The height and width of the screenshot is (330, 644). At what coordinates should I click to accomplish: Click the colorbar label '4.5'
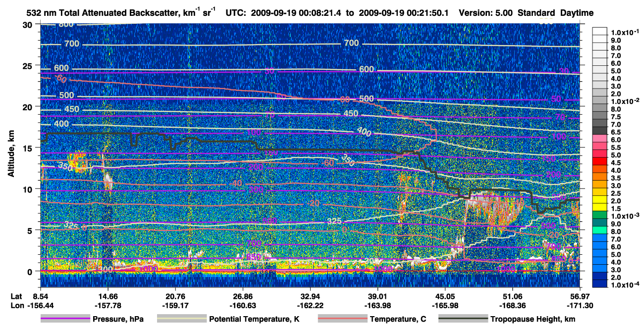pos(617,163)
